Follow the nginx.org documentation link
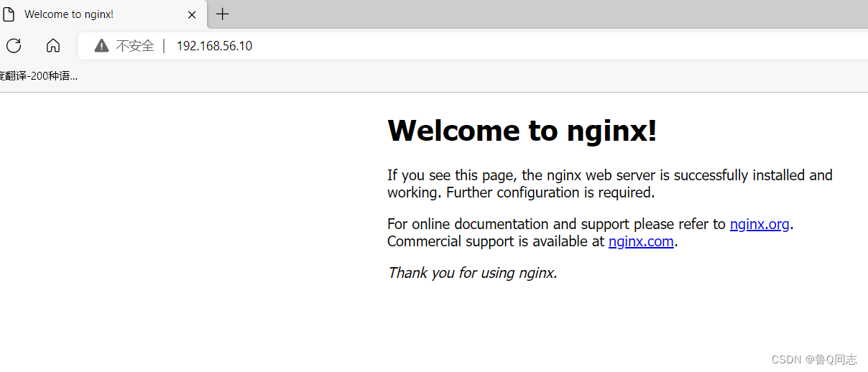The image size is (868, 372). pyautogui.click(x=759, y=224)
